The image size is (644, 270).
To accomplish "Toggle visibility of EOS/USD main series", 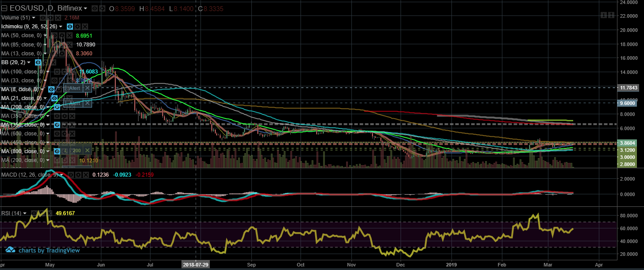I will (95, 8).
